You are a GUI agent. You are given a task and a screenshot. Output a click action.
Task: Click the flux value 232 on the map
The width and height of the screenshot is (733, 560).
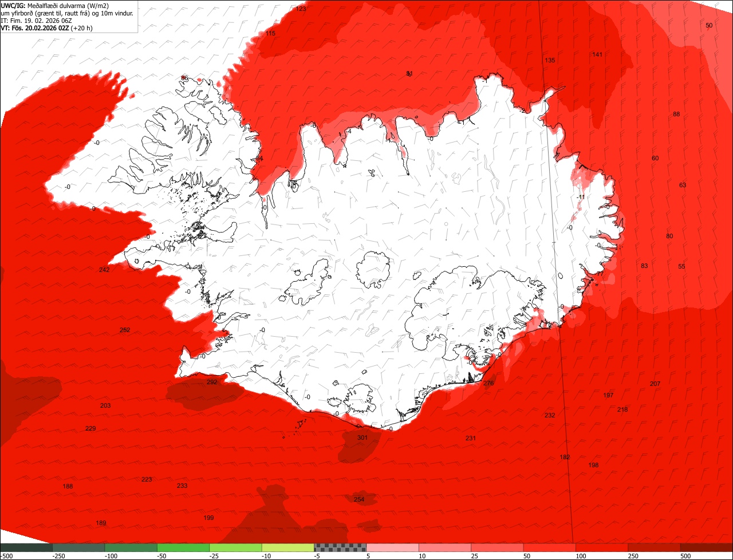click(x=550, y=415)
